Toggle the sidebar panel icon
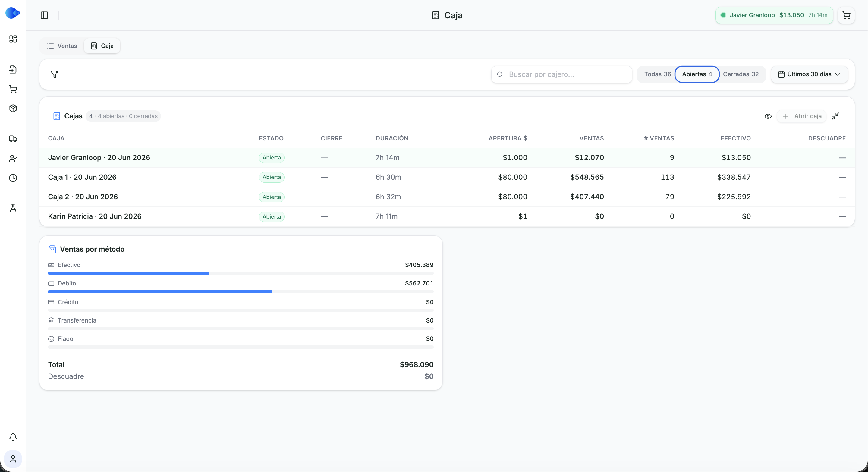 click(x=45, y=15)
